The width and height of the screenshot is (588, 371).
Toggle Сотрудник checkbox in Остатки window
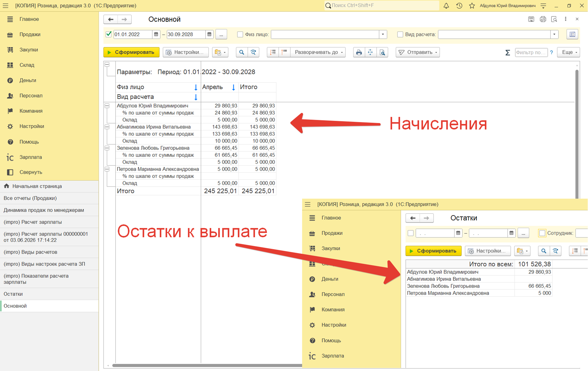542,233
